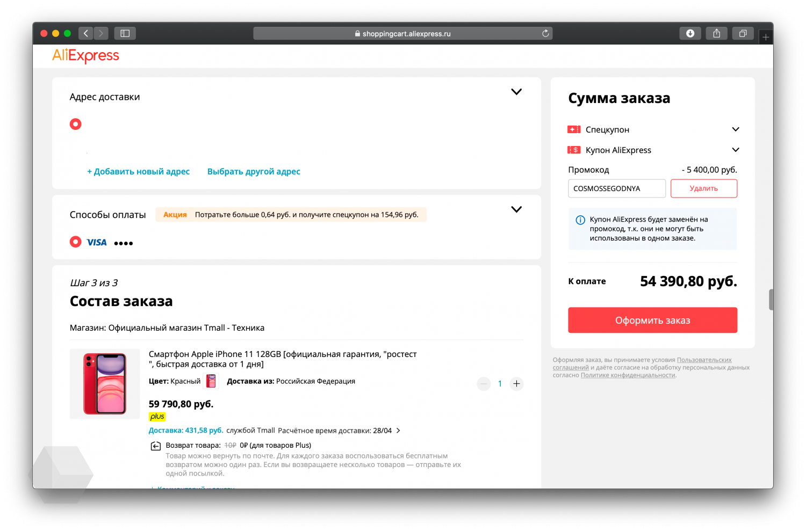Click Удалить to remove the promo code
The height and width of the screenshot is (532, 806).
704,188
